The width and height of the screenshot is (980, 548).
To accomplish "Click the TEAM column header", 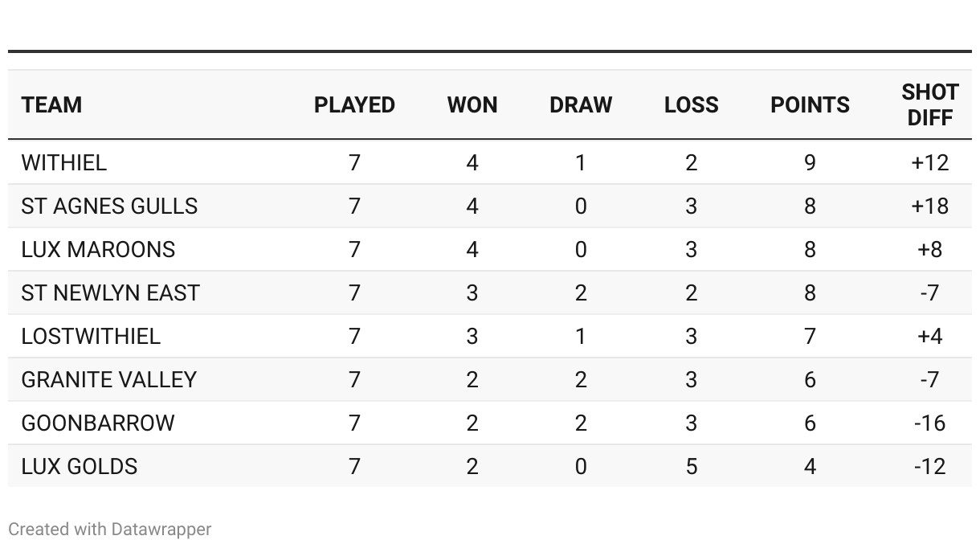I will click(x=51, y=105).
